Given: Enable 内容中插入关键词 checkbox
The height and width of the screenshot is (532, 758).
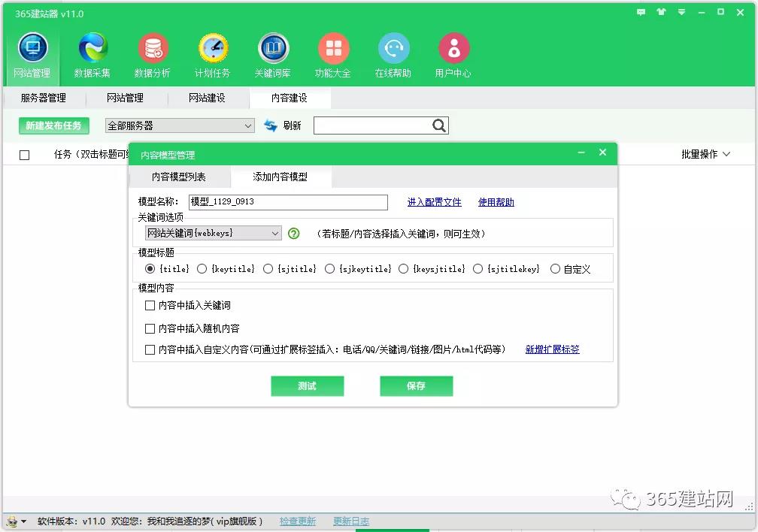Looking at the screenshot, I should coord(150,305).
